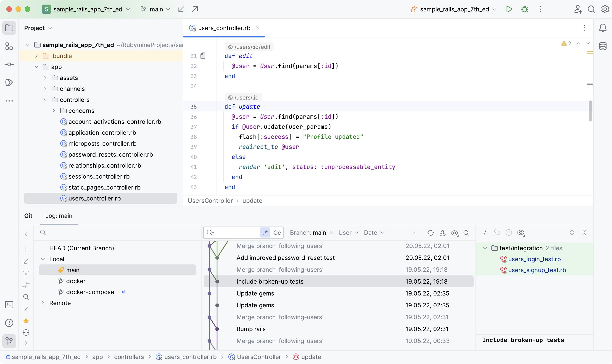
Task: Switch to the Log: main tab
Action: point(58,216)
